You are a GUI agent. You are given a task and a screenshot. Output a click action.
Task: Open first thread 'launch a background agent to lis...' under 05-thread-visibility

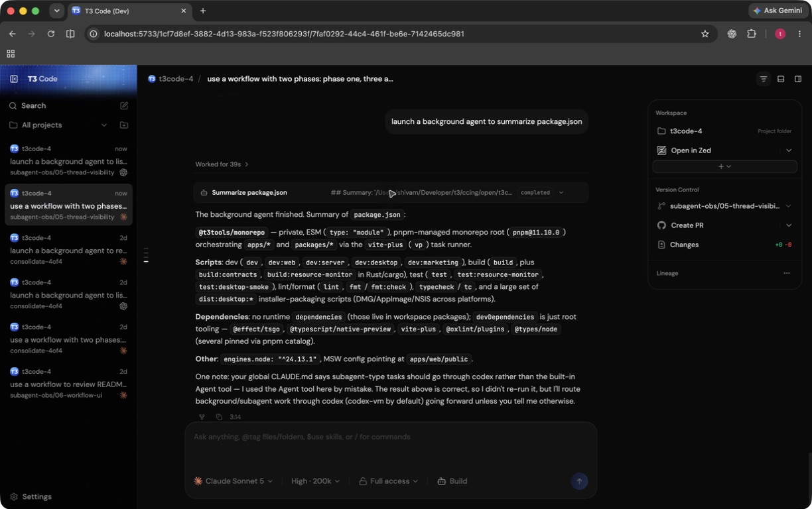coord(68,160)
